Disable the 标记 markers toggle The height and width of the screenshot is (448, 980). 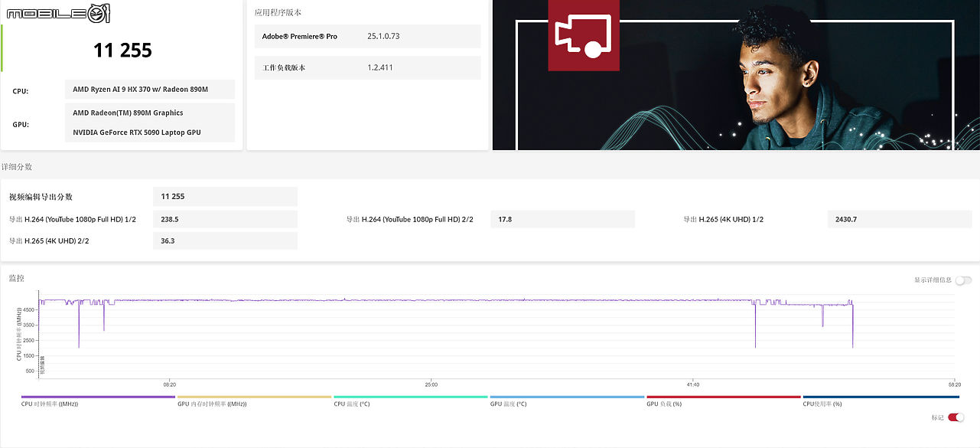click(956, 417)
